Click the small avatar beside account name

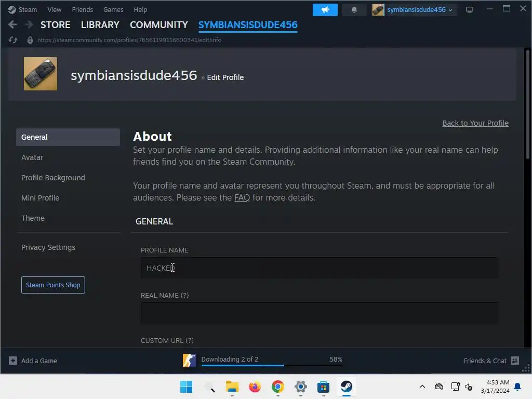pyautogui.click(x=378, y=10)
